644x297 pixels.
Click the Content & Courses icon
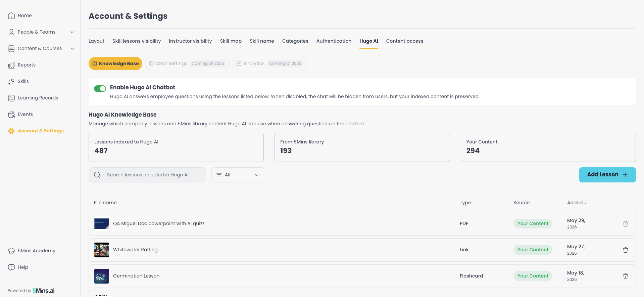(x=11, y=49)
